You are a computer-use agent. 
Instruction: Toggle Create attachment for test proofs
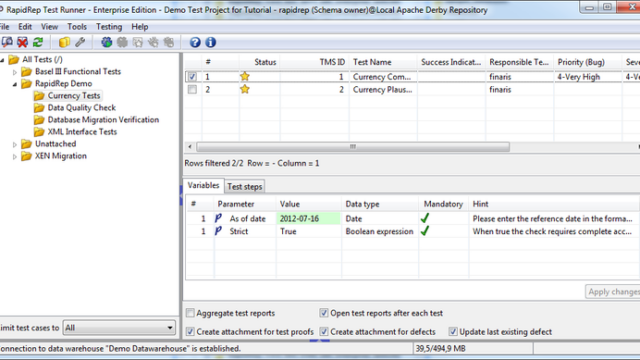coord(190,331)
